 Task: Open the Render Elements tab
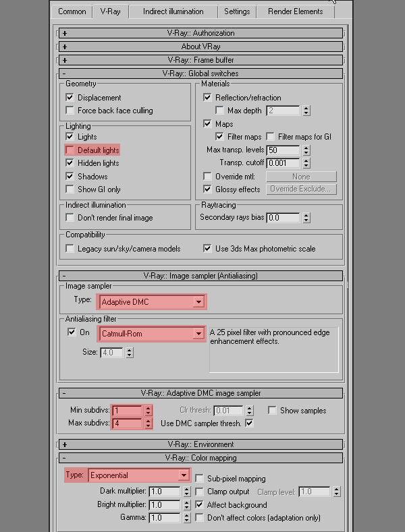pyautogui.click(x=294, y=11)
